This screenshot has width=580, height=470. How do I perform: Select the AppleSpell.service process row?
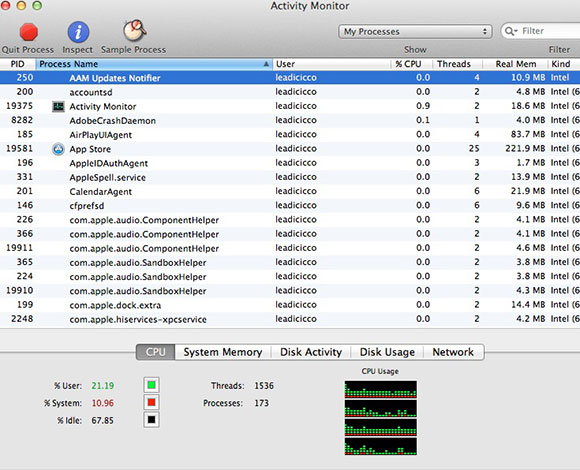tap(290, 177)
